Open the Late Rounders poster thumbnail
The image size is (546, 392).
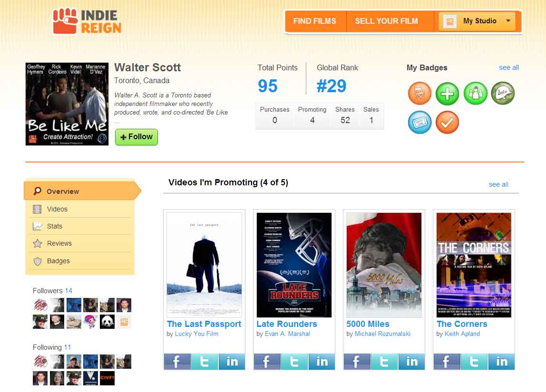[294, 265]
